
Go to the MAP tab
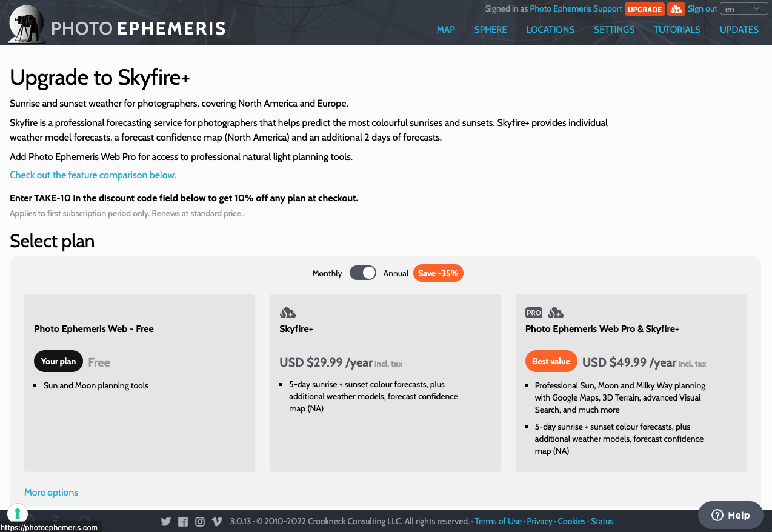click(x=446, y=29)
